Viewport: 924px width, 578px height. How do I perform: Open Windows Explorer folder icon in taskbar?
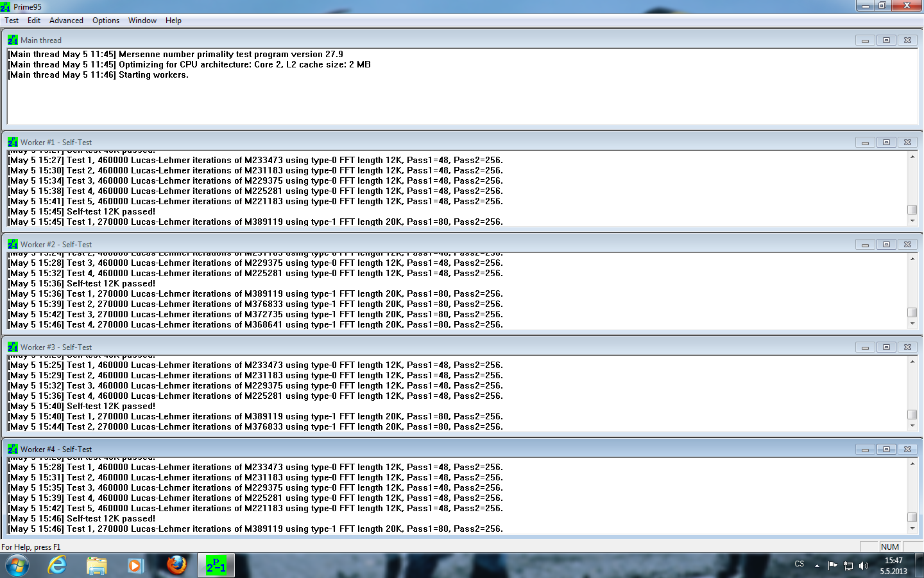97,565
